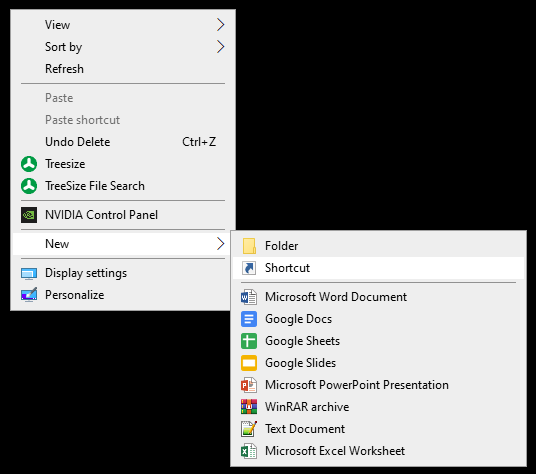Choose Paste shortcut menu entry
Screen dimensions: 536x474
pyautogui.click(x=123, y=120)
